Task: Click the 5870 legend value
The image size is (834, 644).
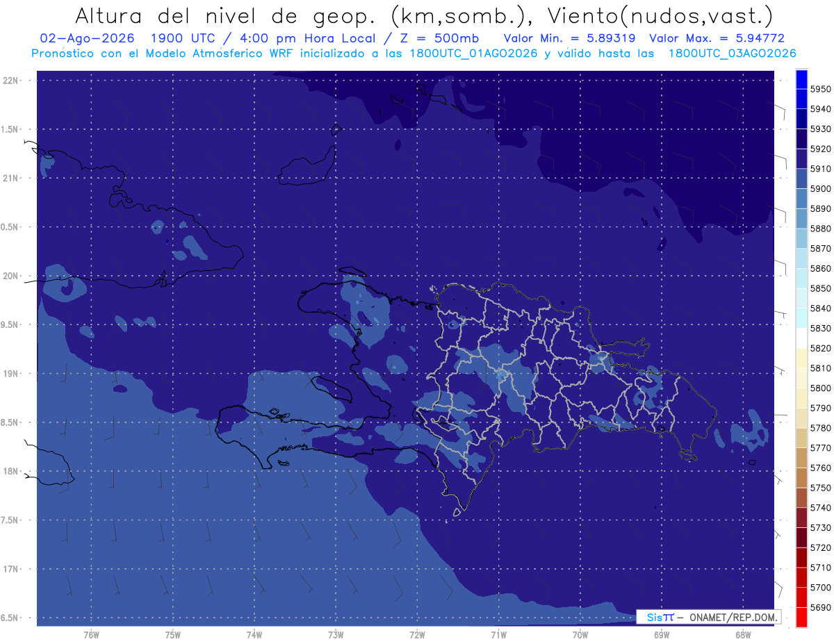Action: [x=821, y=248]
